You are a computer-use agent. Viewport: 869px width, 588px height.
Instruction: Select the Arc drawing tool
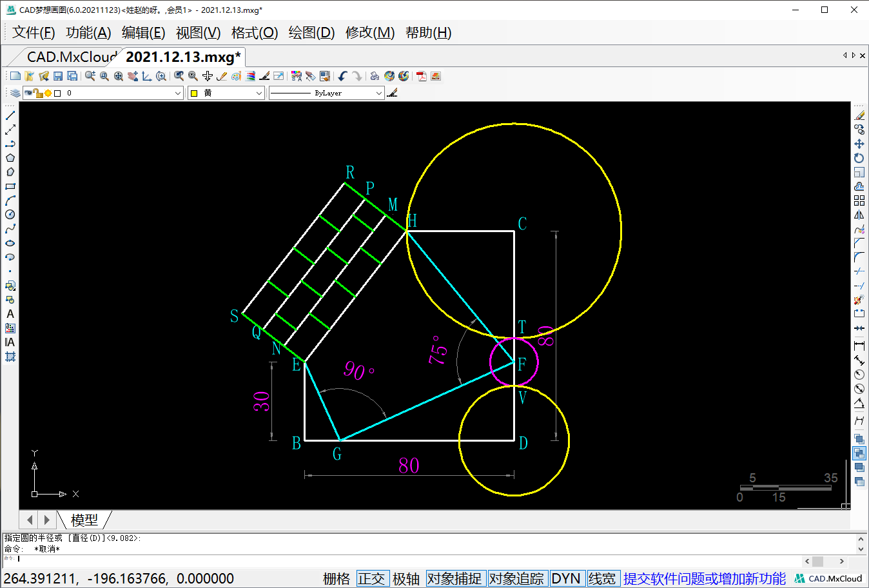tap(10, 201)
